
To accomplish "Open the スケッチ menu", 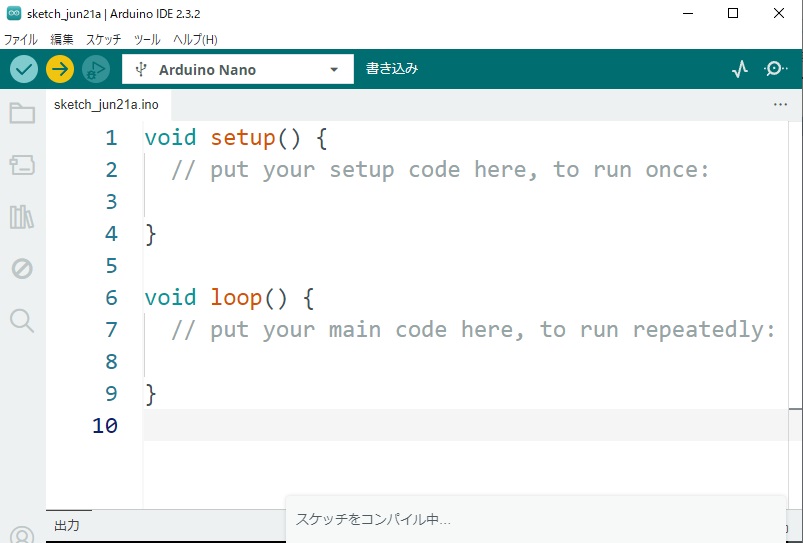I will pyautogui.click(x=103, y=39).
